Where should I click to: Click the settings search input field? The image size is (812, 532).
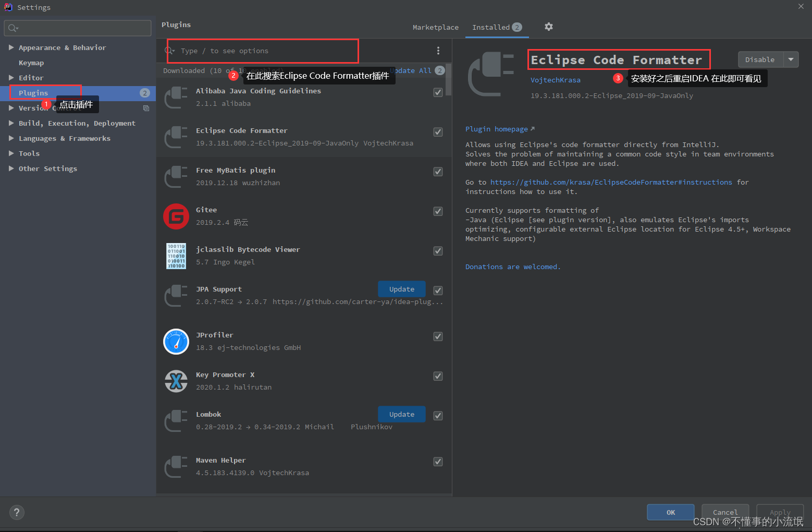pos(78,28)
